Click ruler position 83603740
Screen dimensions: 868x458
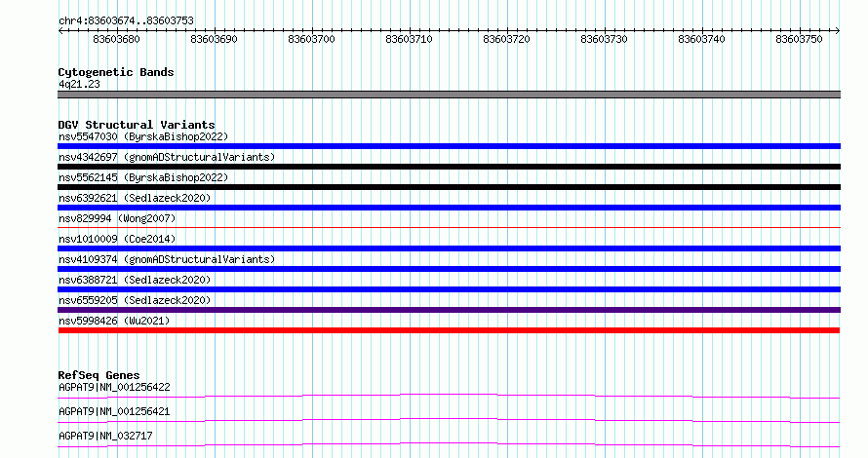(701, 39)
